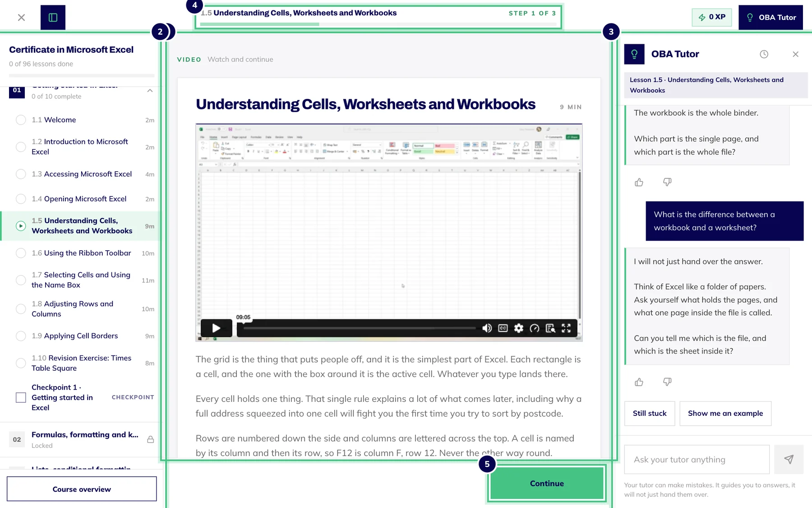Click the Continue button

click(x=547, y=483)
